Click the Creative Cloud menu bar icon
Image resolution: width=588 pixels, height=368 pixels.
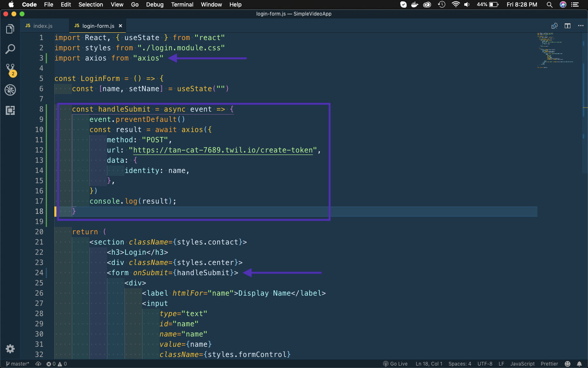click(x=427, y=4)
